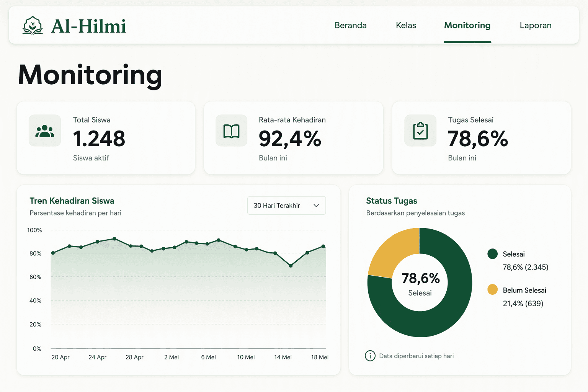
Task: Click the Al-Hilmi brand name
Action: click(88, 26)
